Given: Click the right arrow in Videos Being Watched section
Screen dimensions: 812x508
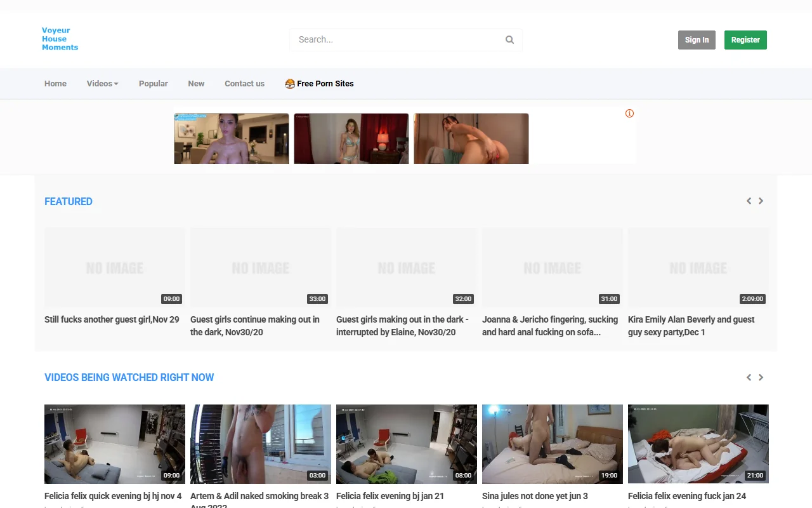Looking at the screenshot, I should [x=761, y=377].
